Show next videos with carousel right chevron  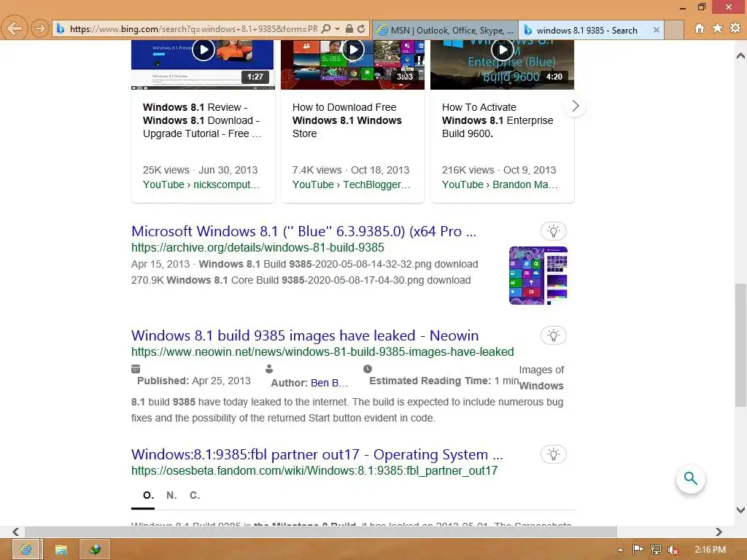[x=575, y=106]
